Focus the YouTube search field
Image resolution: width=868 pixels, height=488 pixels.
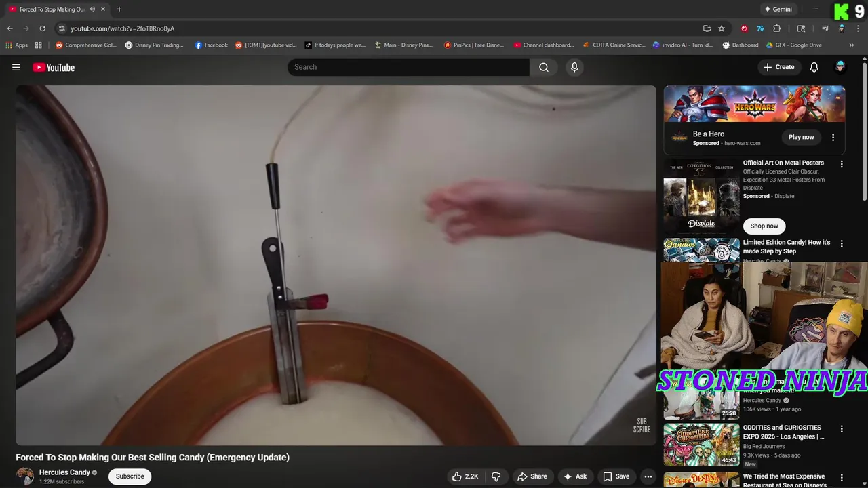408,67
